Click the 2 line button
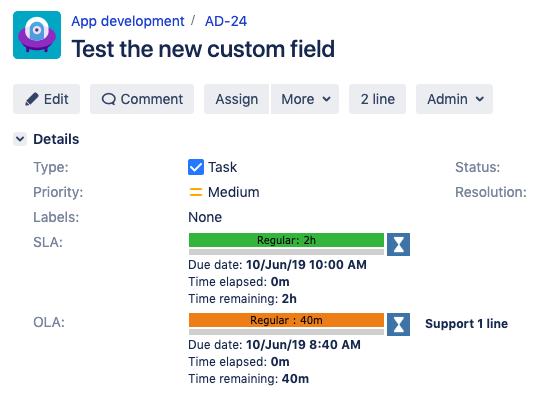 point(377,99)
